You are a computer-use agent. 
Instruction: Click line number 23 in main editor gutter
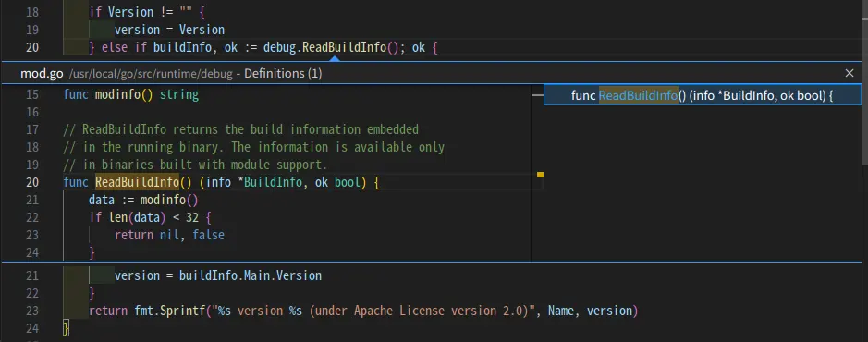[32, 311]
